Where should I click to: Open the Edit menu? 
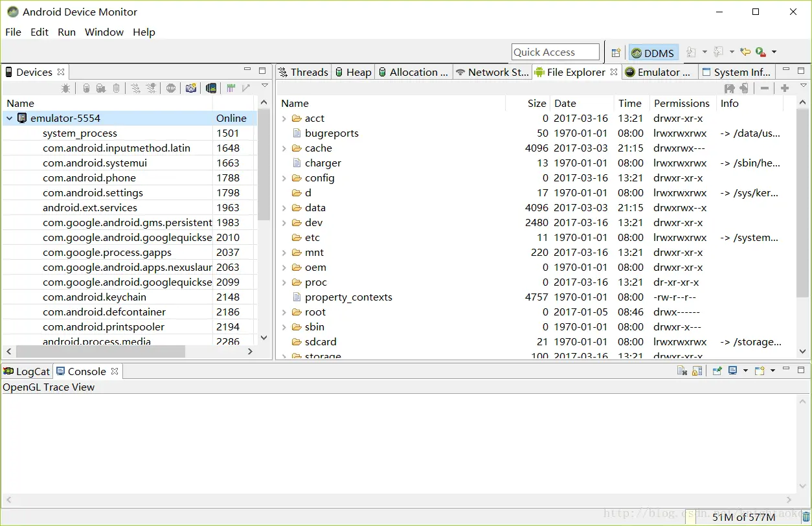39,32
